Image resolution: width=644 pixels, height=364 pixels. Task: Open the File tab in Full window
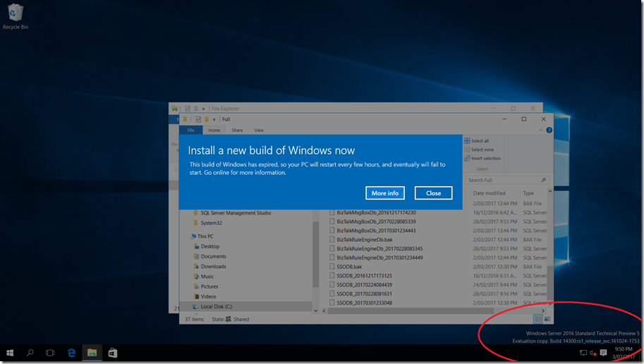click(x=191, y=131)
